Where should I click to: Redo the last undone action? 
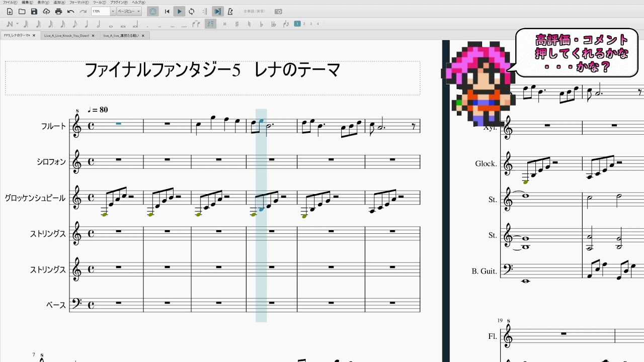(83, 11)
